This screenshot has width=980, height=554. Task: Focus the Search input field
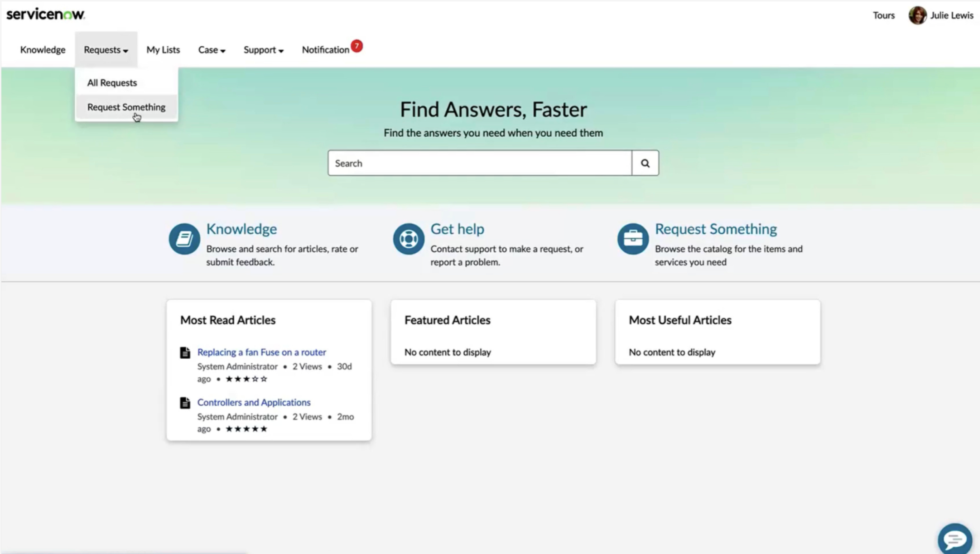pyautogui.click(x=480, y=163)
